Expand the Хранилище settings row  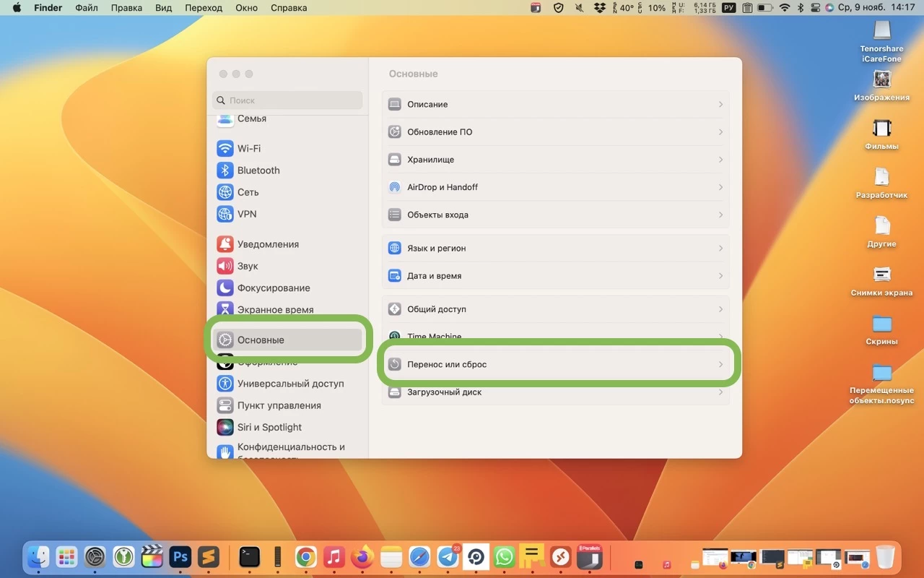tap(556, 159)
